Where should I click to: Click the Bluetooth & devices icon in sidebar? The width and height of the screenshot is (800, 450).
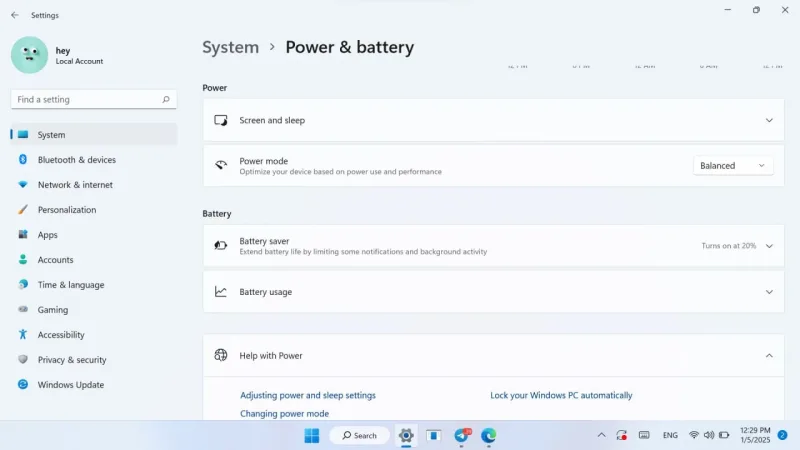click(23, 160)
